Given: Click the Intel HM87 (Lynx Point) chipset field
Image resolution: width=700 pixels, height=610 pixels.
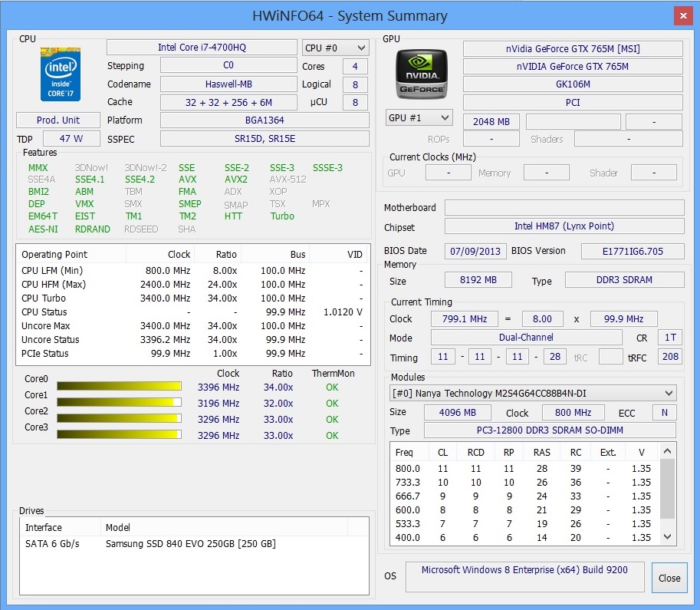Looking at the screenshot, I should coord(564,226).
